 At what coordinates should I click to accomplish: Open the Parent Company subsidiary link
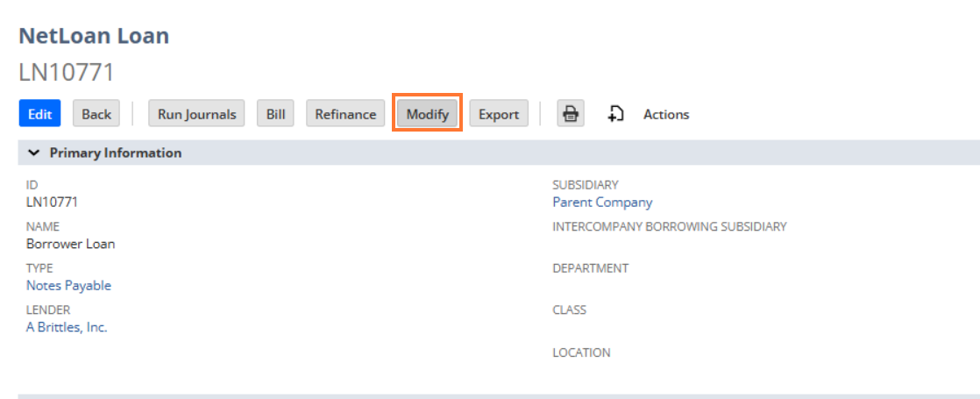[602, 202]
